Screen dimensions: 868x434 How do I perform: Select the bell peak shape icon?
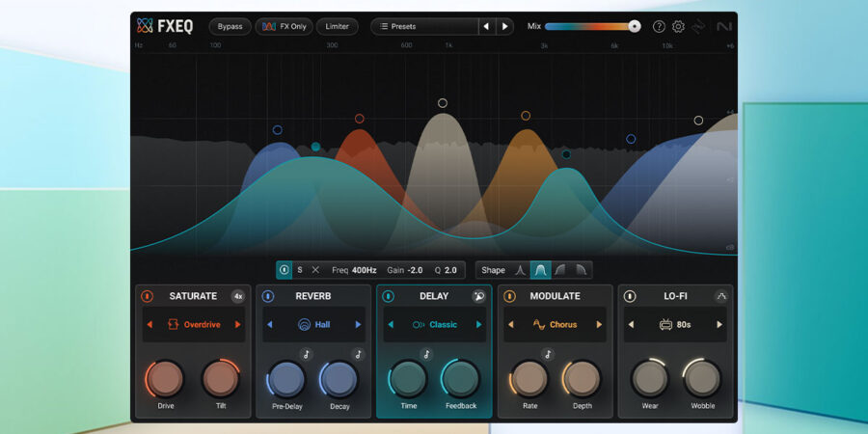point(520,270)
